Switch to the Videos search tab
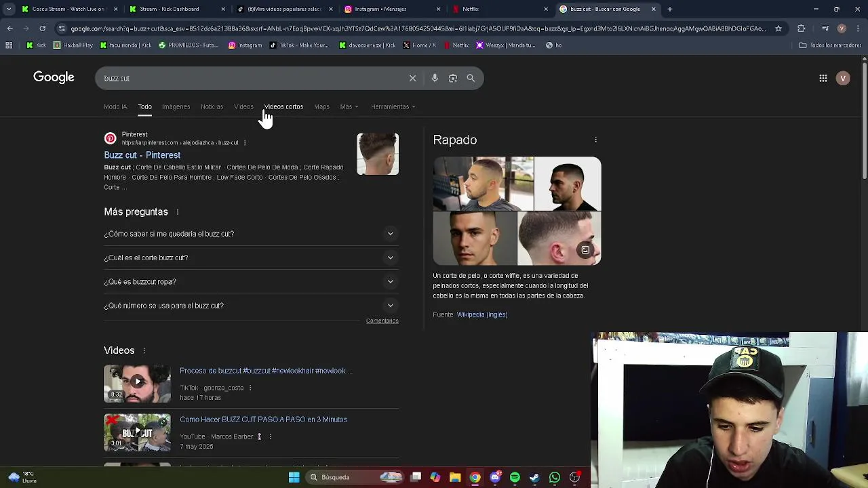Viewport: 868px width, 488px height. tap(243, 106)
